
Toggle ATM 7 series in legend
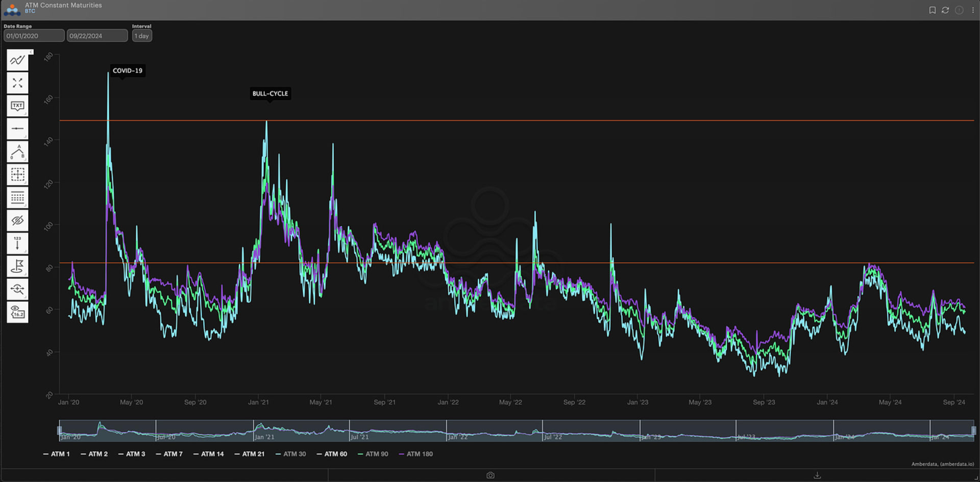[169, 454]
